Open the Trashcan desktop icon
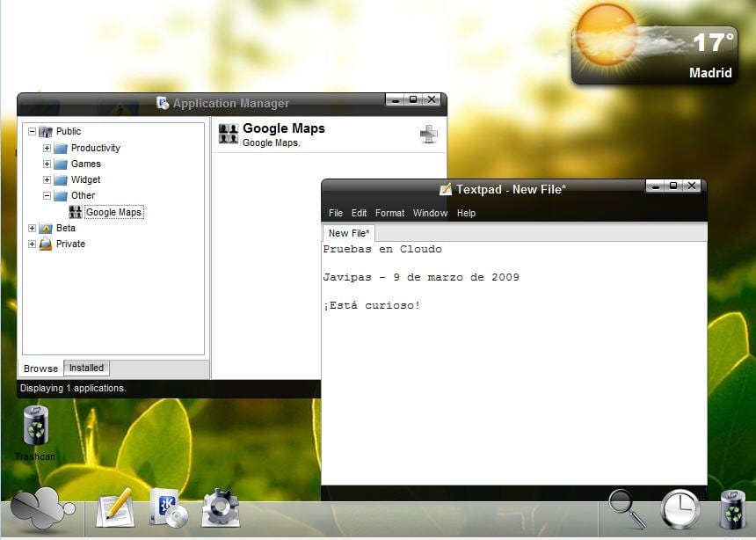 (x=36, y=427)
